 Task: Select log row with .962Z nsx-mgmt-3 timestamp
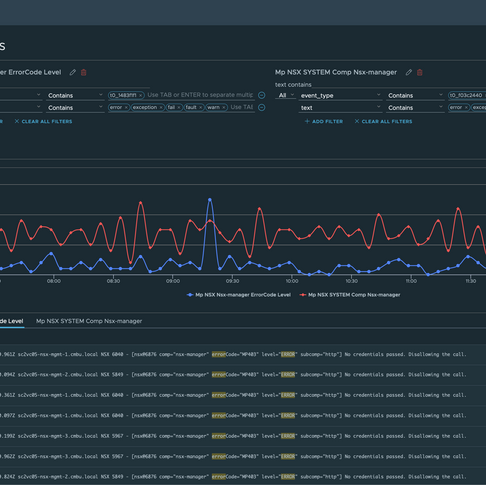(243, 456)
